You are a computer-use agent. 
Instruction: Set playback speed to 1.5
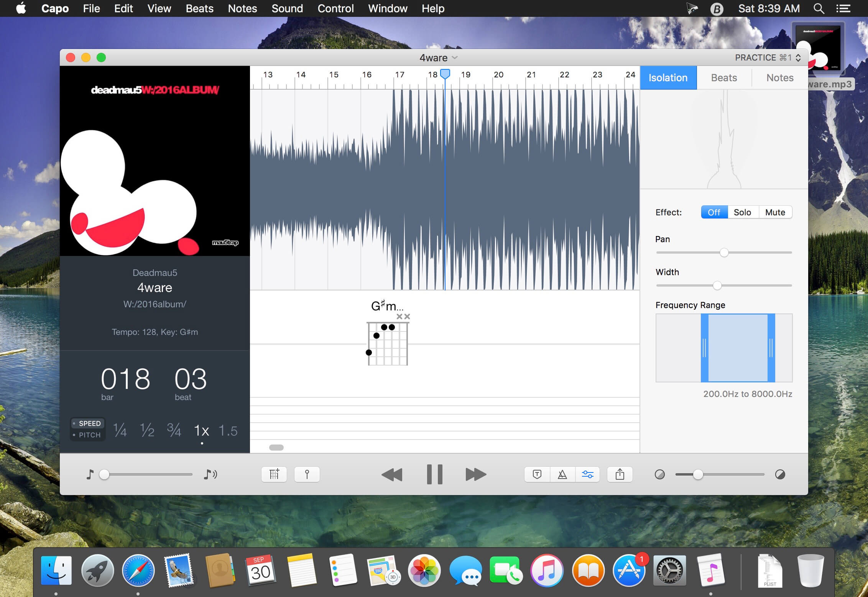228,431
